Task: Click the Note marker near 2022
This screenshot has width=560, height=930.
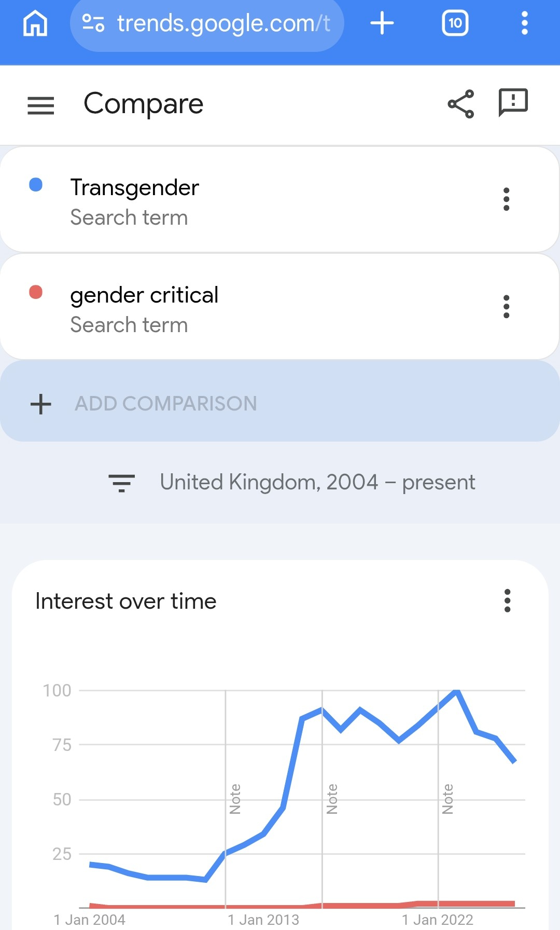Action: click(447, 799)
